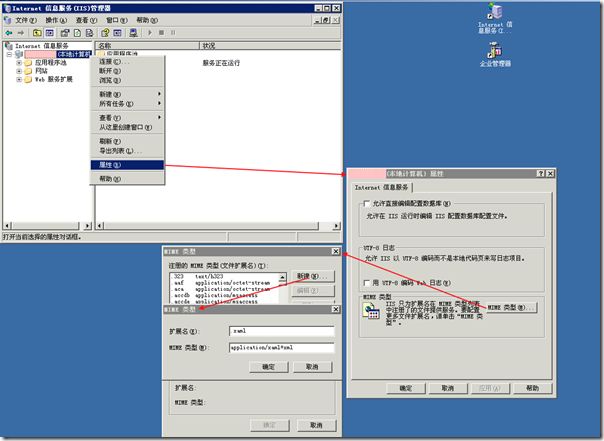The height and width of the screenshot is (441, 604).
Task: Open Internet 信息服务 desktop shortcut
Action: [x=495, y=18]
